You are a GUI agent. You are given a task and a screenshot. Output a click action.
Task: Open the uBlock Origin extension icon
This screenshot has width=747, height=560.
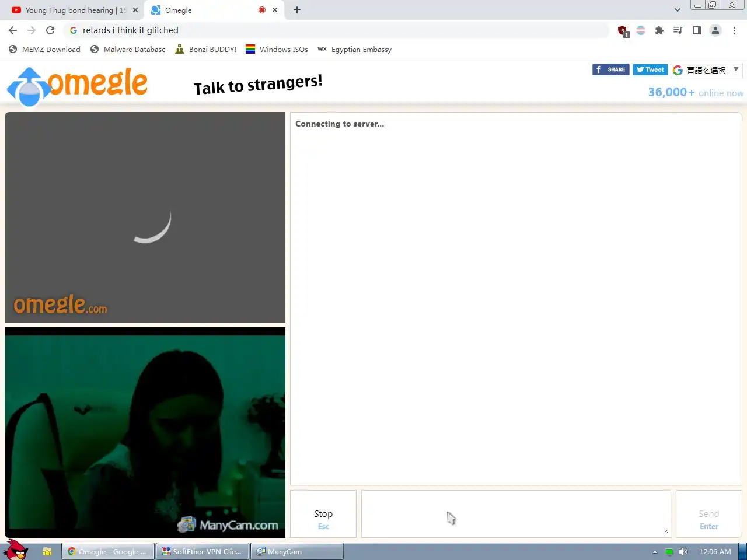623,31
